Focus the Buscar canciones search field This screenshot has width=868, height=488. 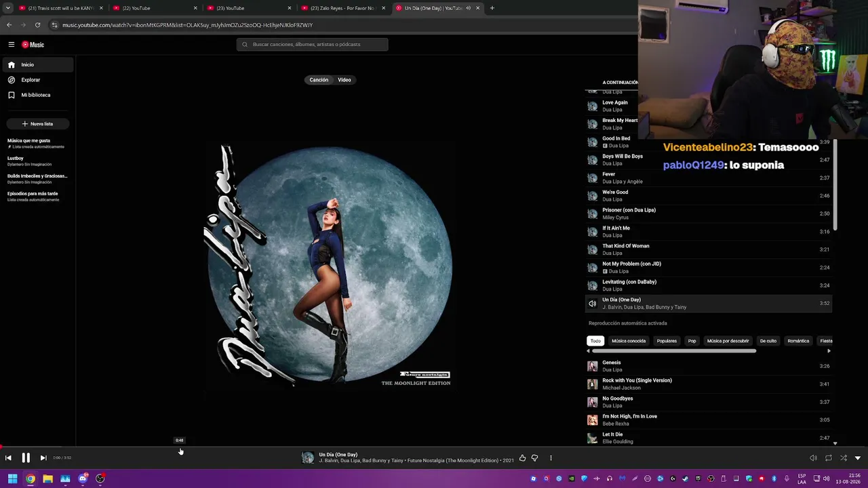click(313, 45)
